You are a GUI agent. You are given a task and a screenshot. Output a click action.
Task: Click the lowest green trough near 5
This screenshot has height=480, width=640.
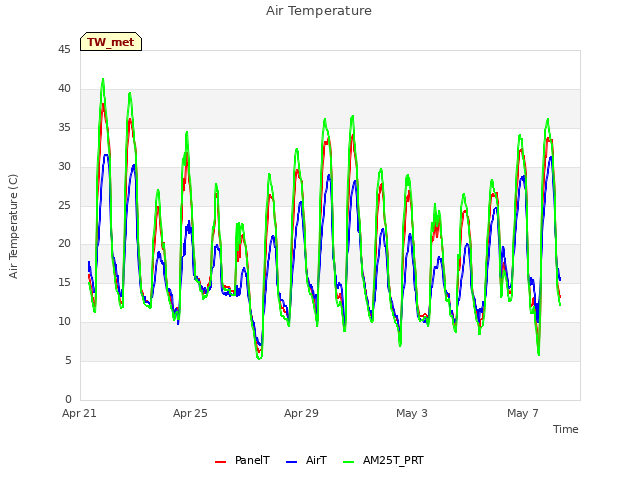pyautogui.click(x=259, y=358)
